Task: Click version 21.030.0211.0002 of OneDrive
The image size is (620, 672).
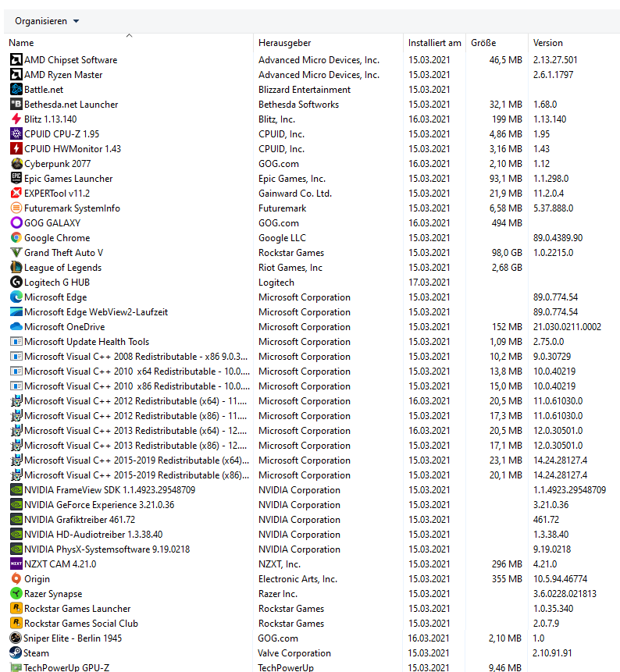Action: pyautogui.click(x=567, y=326)
